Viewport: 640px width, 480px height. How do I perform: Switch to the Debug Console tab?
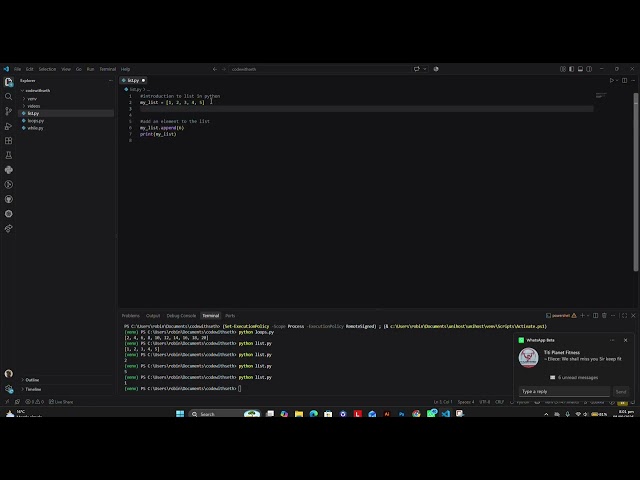coord(181,316)
